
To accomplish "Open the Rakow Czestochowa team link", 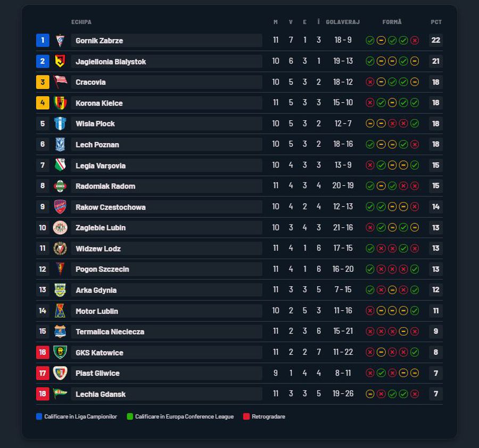I will point(110,207).
